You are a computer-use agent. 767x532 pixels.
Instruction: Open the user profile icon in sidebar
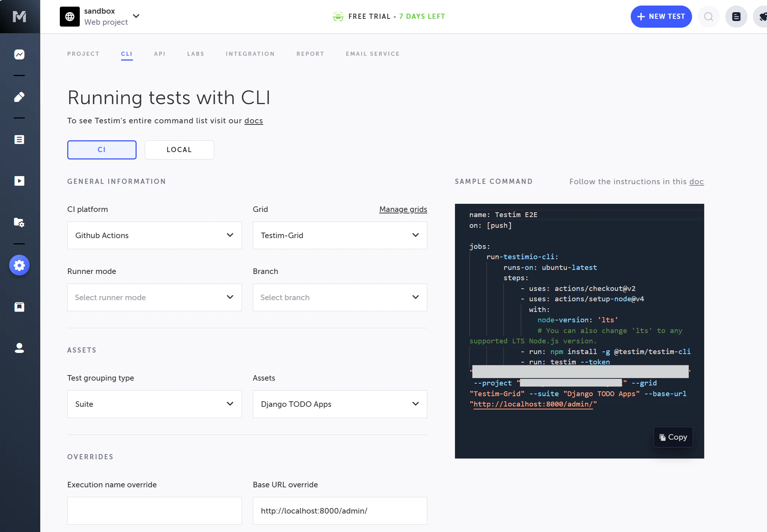[x=19, y=348]
